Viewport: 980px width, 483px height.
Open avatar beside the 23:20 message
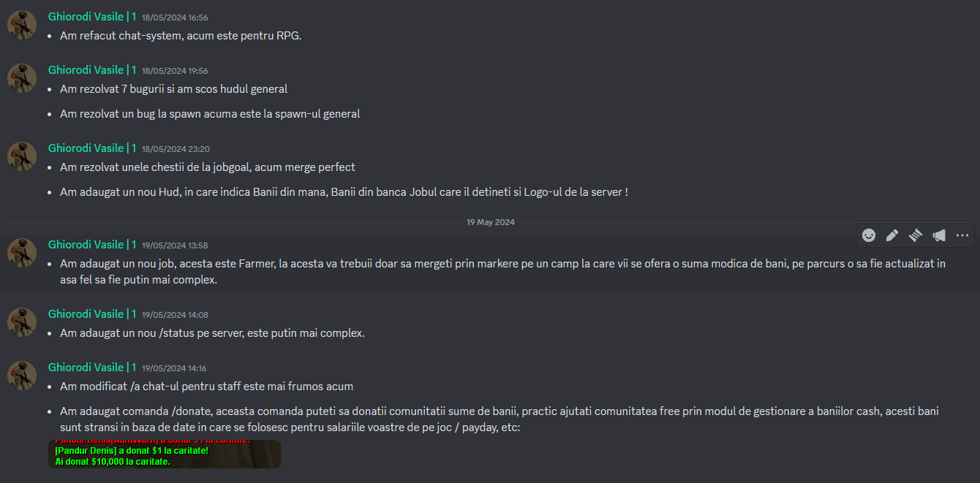click(22, 156)
